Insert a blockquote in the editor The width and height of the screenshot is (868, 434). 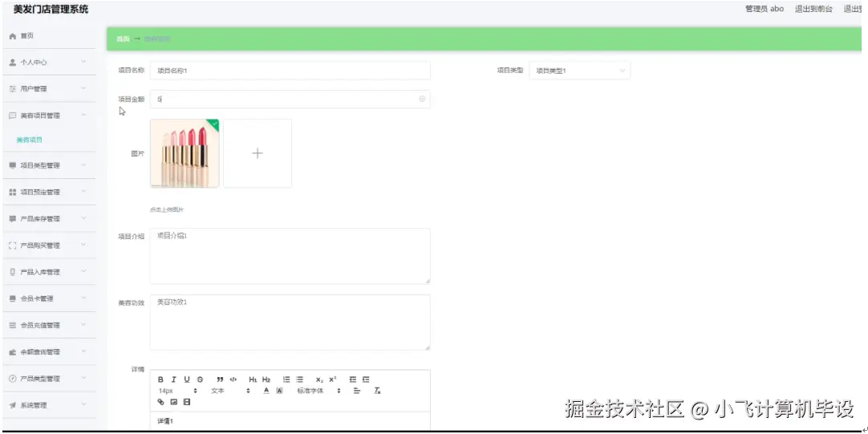coord(220,379)
